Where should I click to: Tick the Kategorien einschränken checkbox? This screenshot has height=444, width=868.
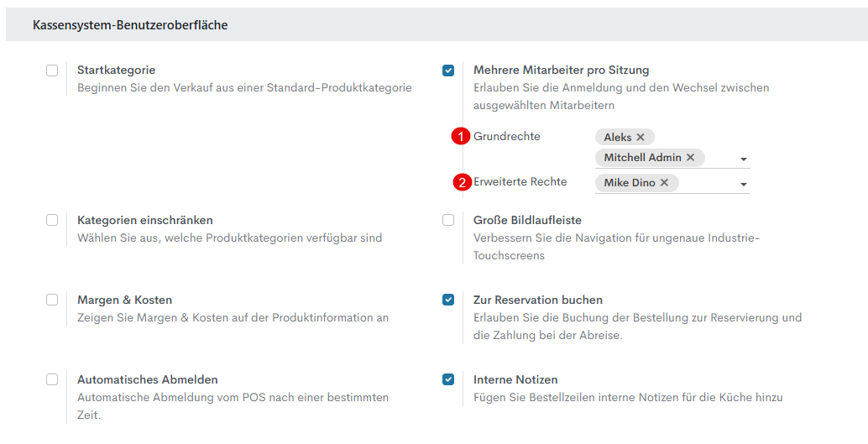[x=52, y=220]
